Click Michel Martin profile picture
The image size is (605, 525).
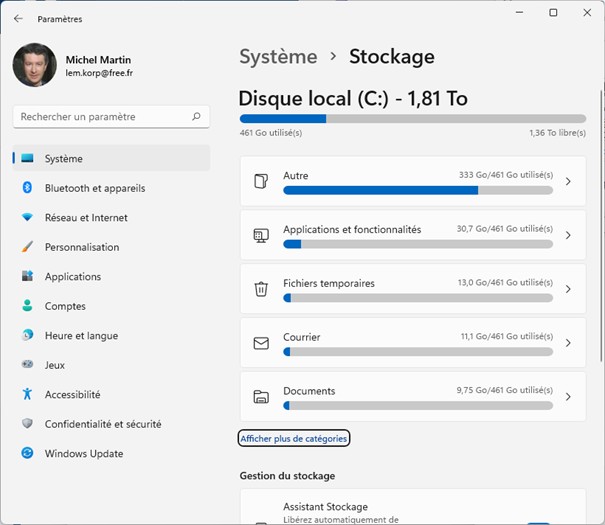(34, 65)
